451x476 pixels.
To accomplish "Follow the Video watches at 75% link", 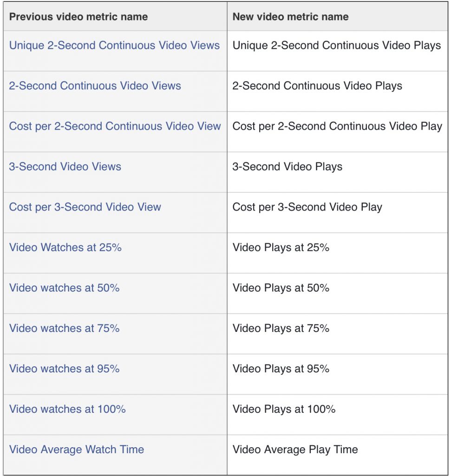I will pyautogui.click(x=64, y=328).
